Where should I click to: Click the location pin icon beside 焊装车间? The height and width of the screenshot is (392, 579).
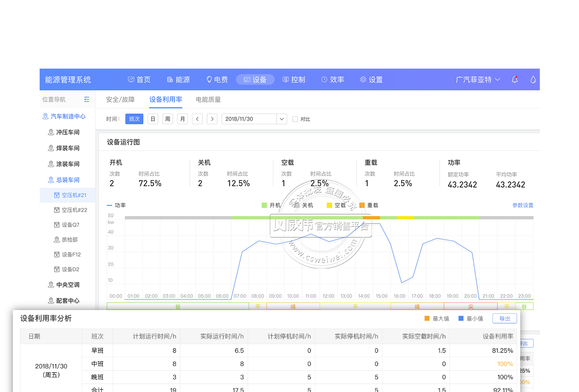tap(51, 148)
